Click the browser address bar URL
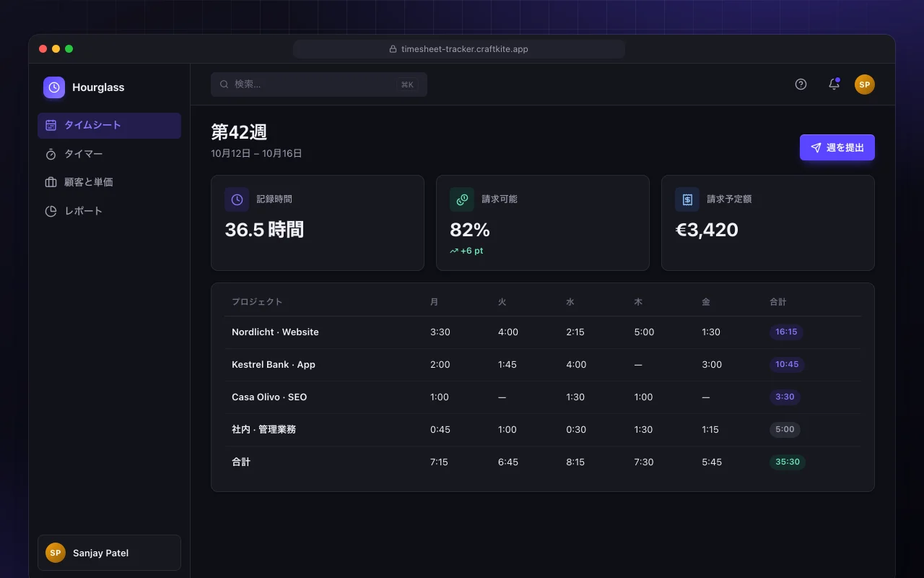The width and height of the screenshot is (924, 578). (459, 49)
